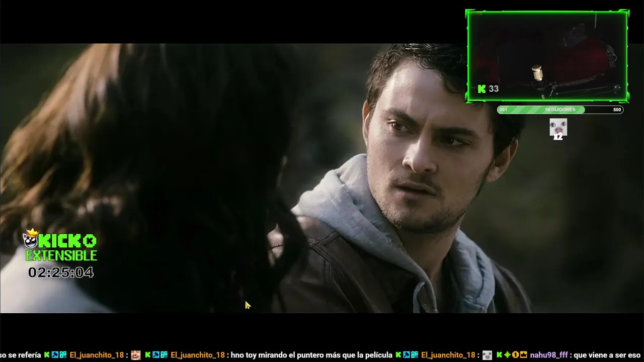Click the Seguidores follower goal progress bar

tap(560, 110)
